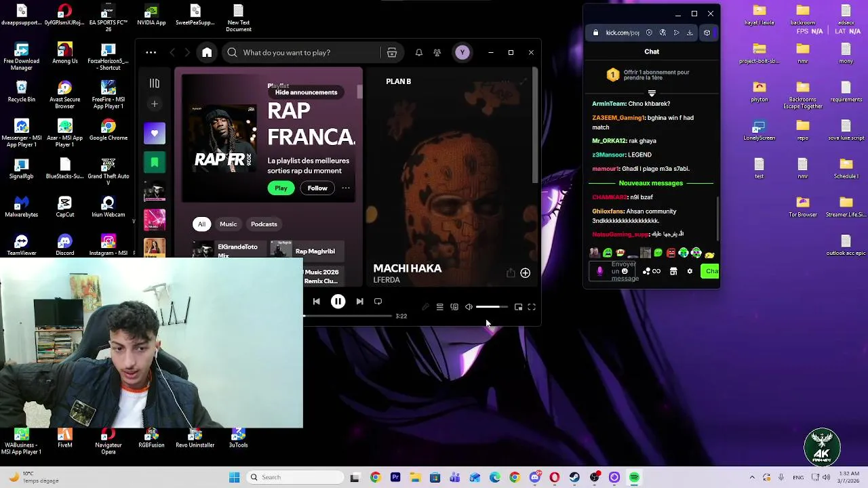Open extensions cube icon in Kick window
Screen dimensions: 868x488
tap(707, 33)
